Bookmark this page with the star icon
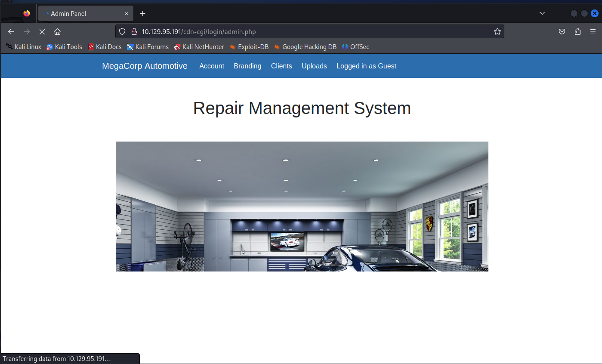Screen dimensions: 602x364 pyautogui.click(x=497, y=31)
